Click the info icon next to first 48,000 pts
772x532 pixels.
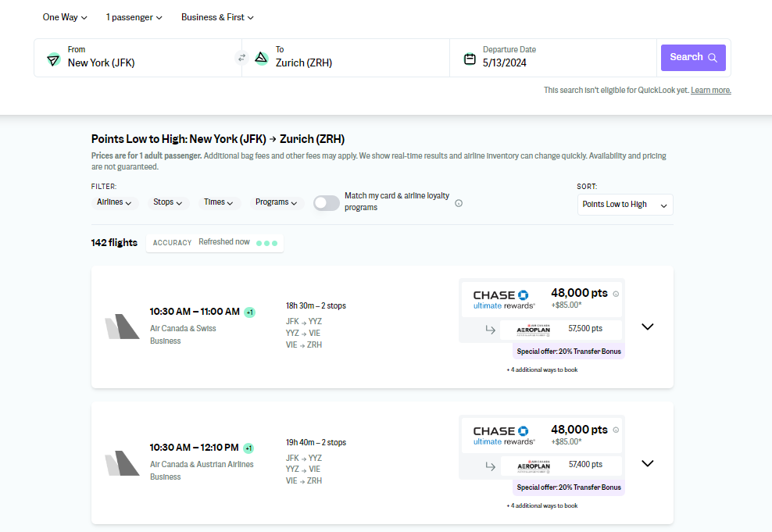pyautogui.click(x=616, y=294)
